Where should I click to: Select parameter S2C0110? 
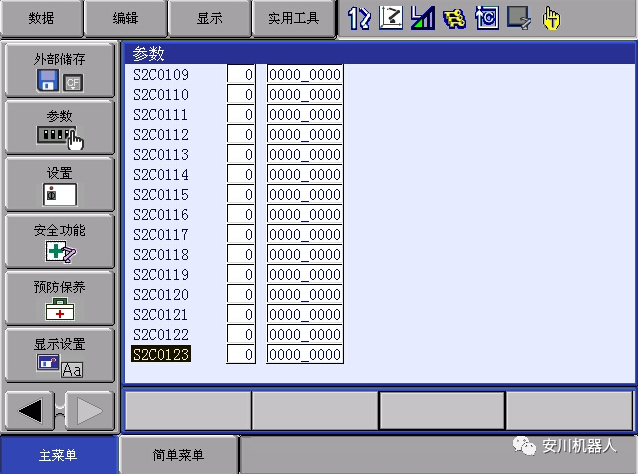pos(161,94)
